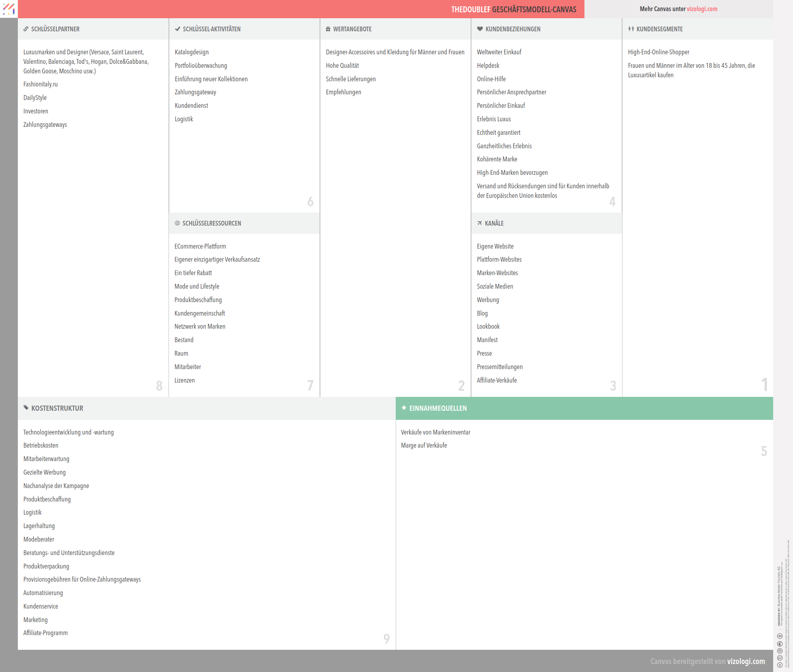Click the link icon beside Schlüsselpartner

click(26, 29)
